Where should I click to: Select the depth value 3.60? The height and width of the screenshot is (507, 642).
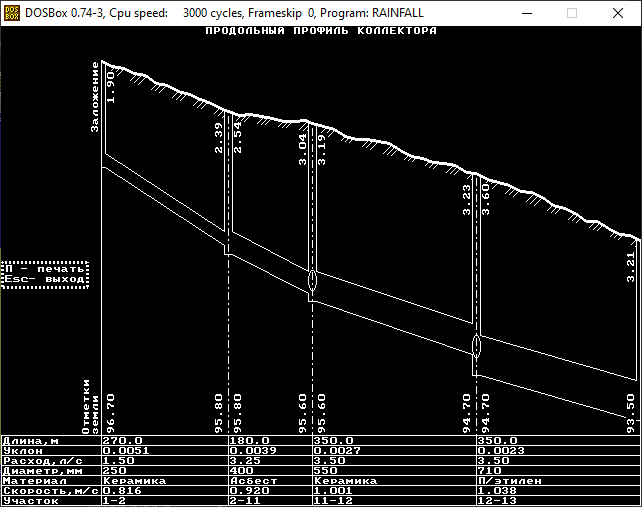point(486,200)
